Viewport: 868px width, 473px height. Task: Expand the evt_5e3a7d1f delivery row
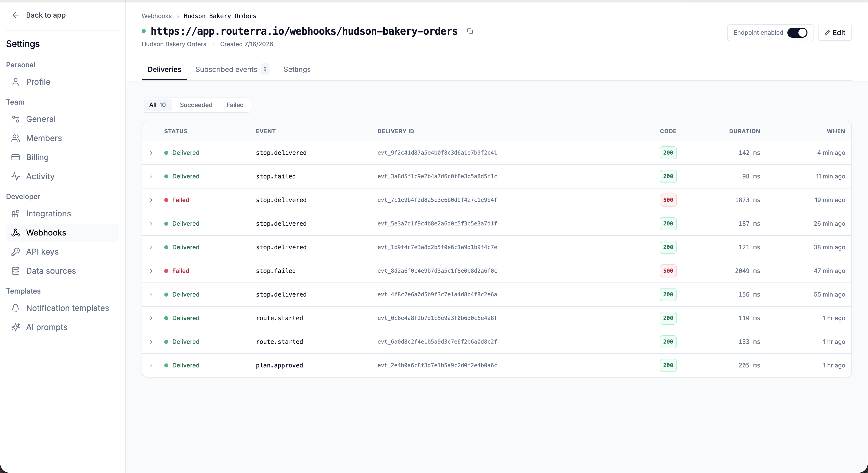(x=151, y=223)
